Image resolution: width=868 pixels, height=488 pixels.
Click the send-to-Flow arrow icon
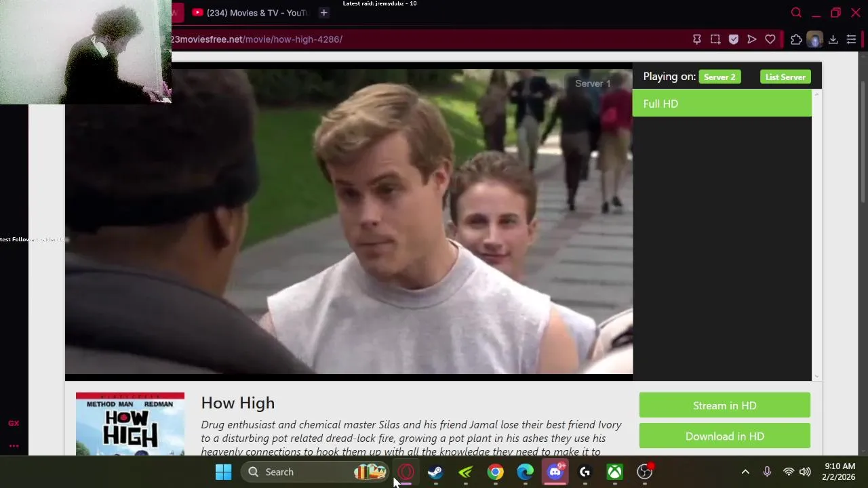(752, 39)
